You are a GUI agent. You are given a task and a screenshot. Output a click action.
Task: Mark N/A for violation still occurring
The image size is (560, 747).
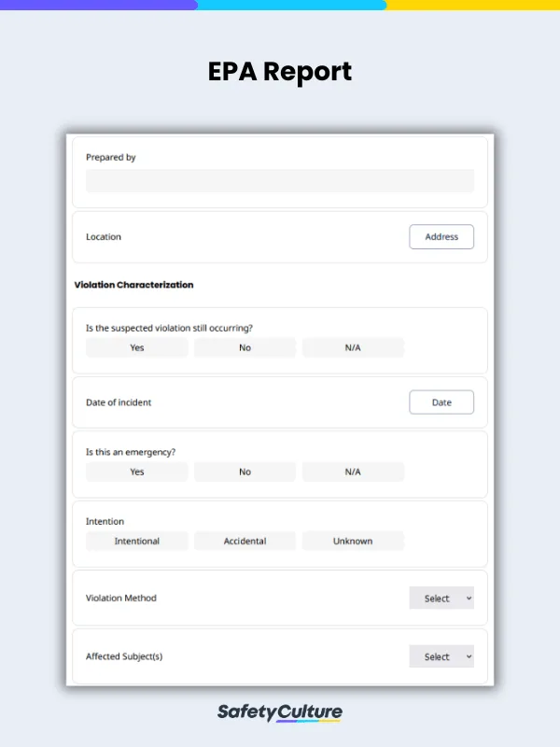[x=353, y=347]
